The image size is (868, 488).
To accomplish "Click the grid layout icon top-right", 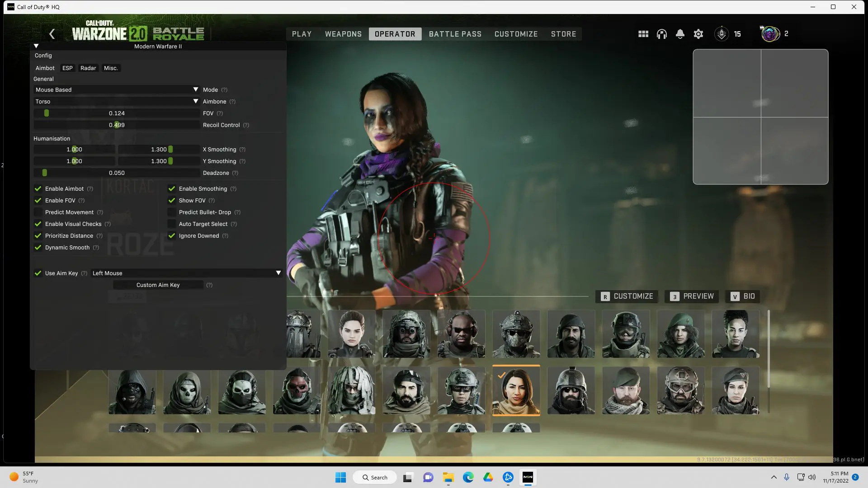I will pyautogui.click(x=643, y=34).
